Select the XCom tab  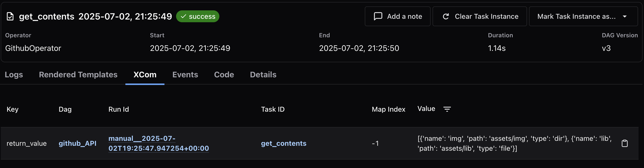click(144, 74)
